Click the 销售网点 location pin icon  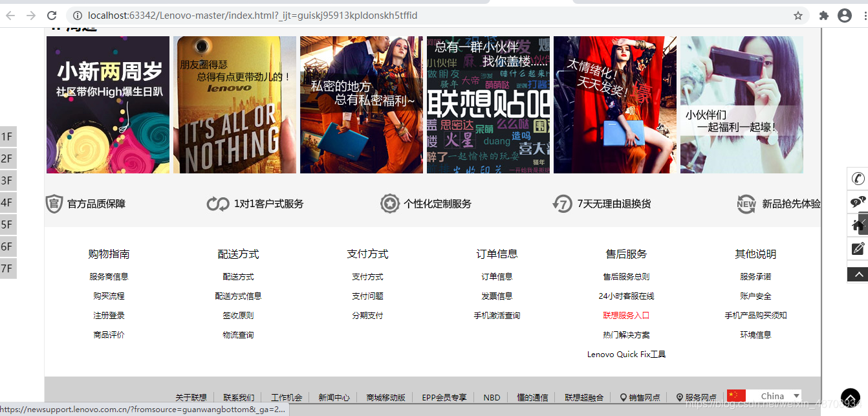click(624, 397)
